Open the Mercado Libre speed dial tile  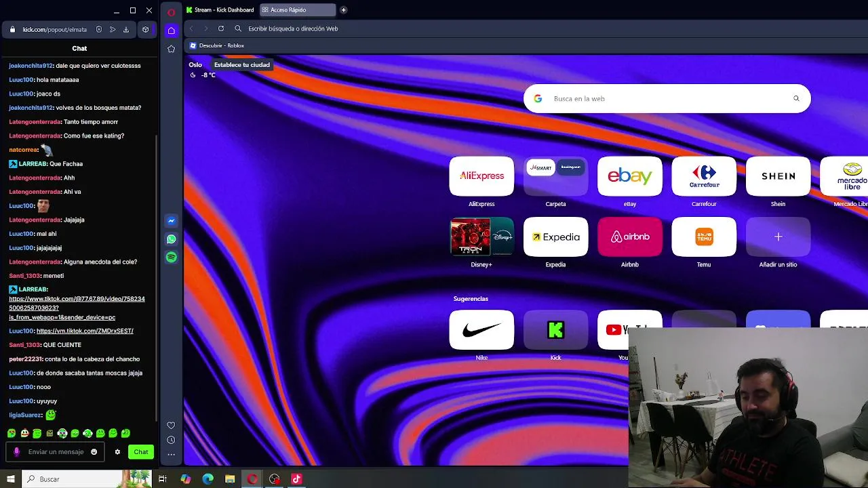844,176
